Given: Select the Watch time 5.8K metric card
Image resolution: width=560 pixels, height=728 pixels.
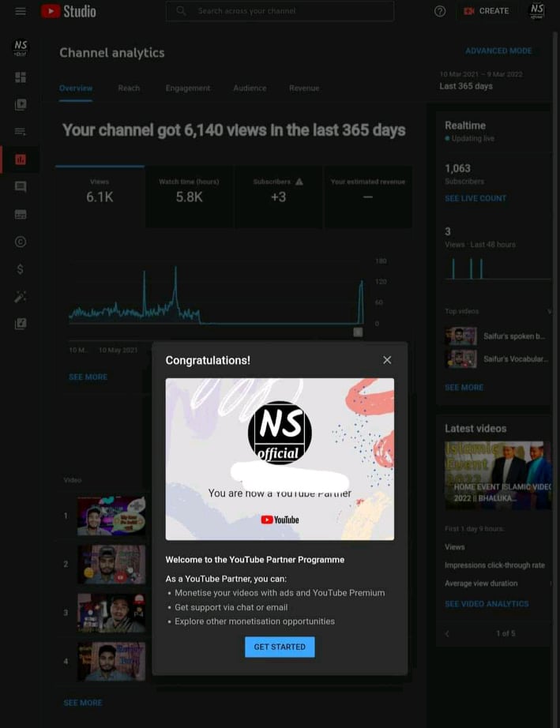Looking at the screenshot, I should (189, 197).
